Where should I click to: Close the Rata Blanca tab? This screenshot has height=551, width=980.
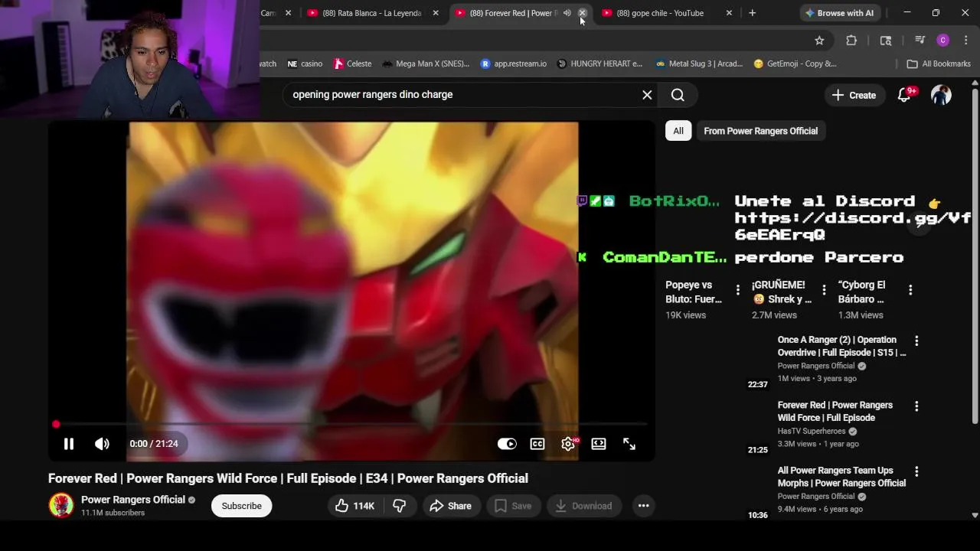(x=436, y=13)
